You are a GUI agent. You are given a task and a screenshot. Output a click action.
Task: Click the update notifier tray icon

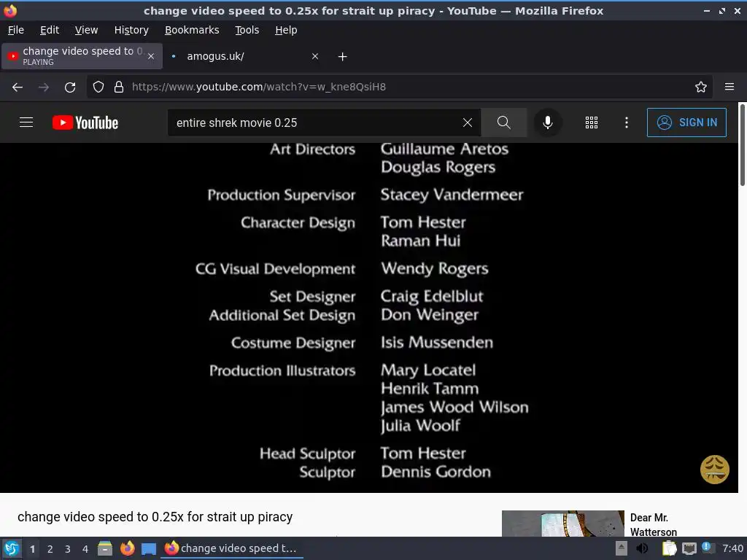pyautogui.click(x=708, y=548)
